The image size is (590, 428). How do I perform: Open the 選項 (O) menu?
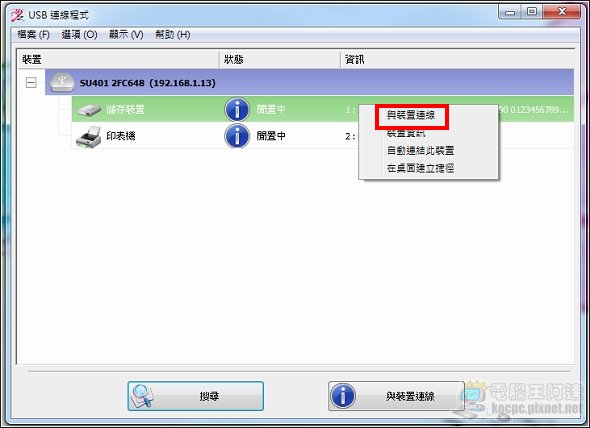(79, 35)
